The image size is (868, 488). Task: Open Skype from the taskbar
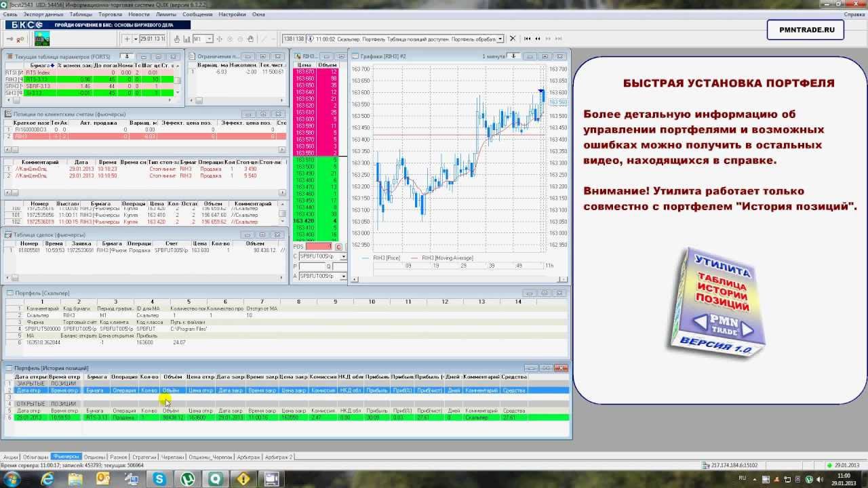pyautogui.click(x=159, y=479)
